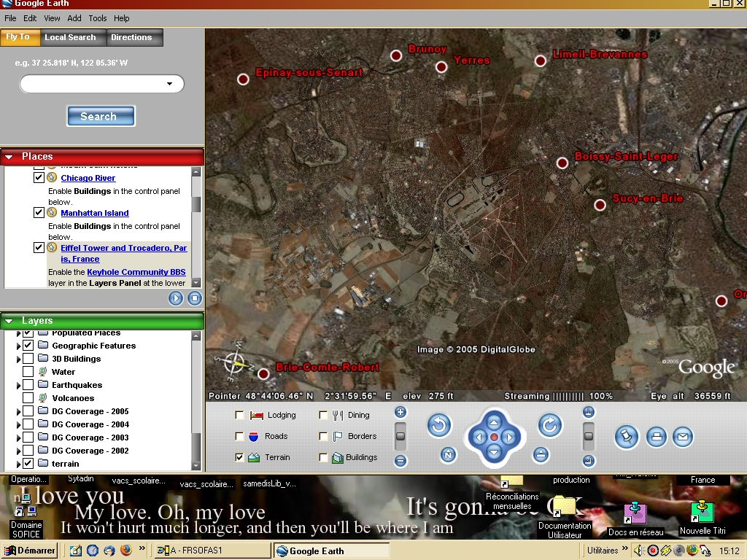
Task: Add a placemark with pushpin icon
Action: pos(626,437)
